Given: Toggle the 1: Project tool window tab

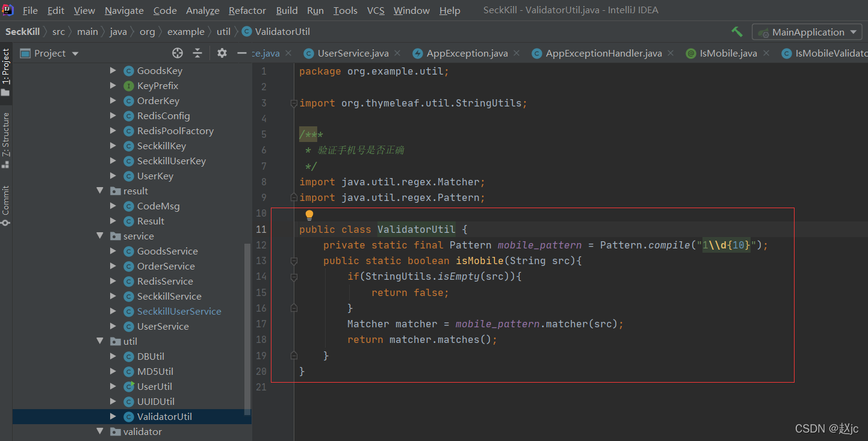Looking at the screenshot, I should (x=6, y=72).
